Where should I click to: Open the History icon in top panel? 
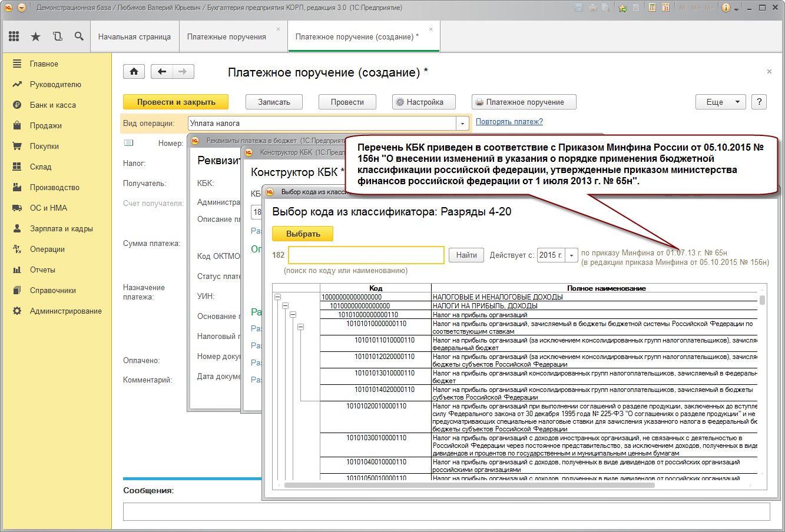coord(57,36)
